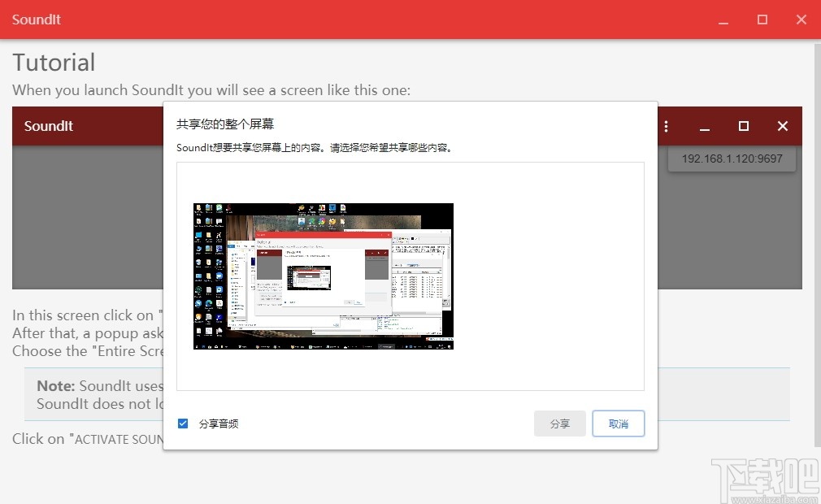Maximize the SoundIt tutorial window
The image size is (821, 504).
click(762, 20)
